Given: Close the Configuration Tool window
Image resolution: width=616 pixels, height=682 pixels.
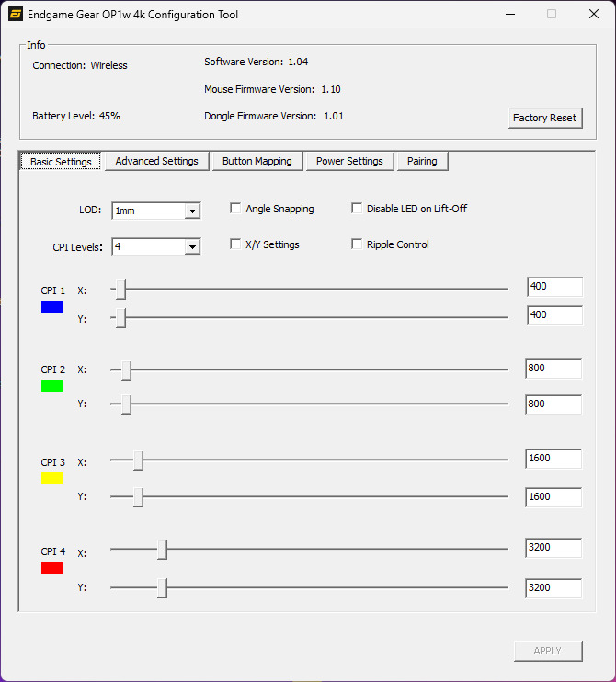Looking at the screenshot, I should click(x=594, y=14).
